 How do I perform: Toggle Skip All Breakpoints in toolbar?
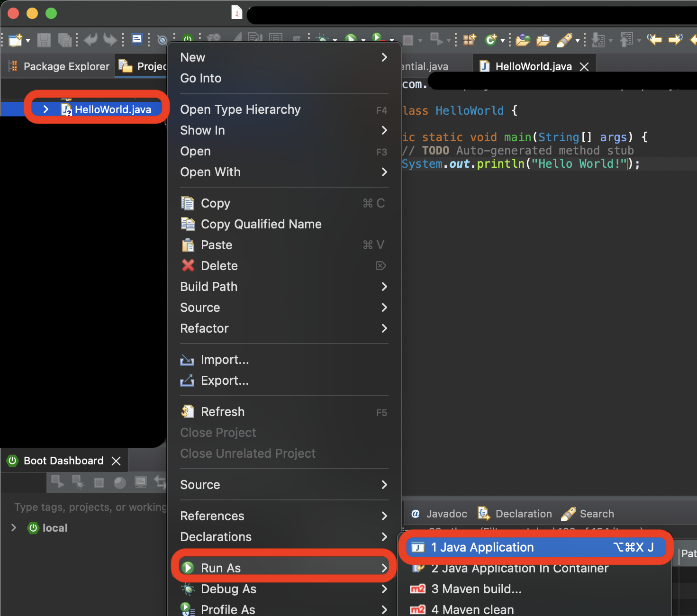pos(162,40)
